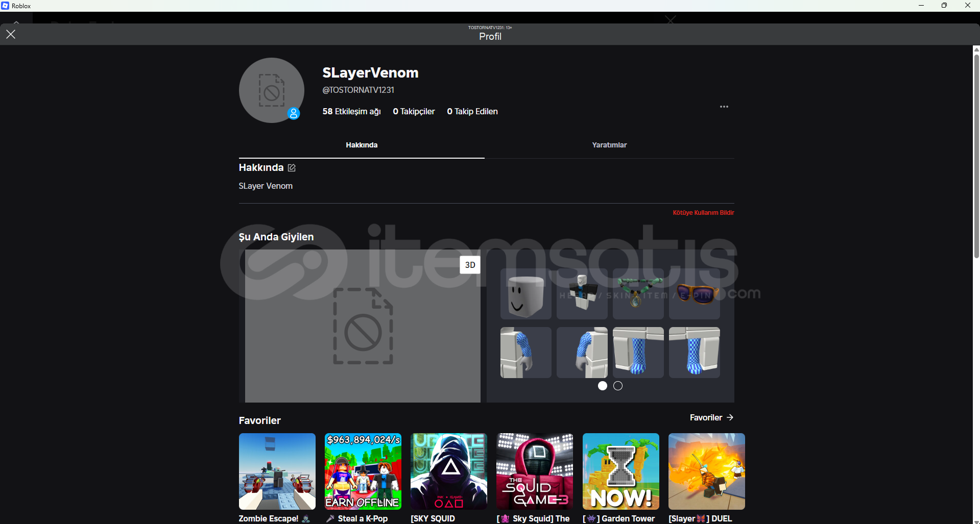Switch to the Yaratımlar tab
Screen dimensions: 980x524
(x=609, y=145)
